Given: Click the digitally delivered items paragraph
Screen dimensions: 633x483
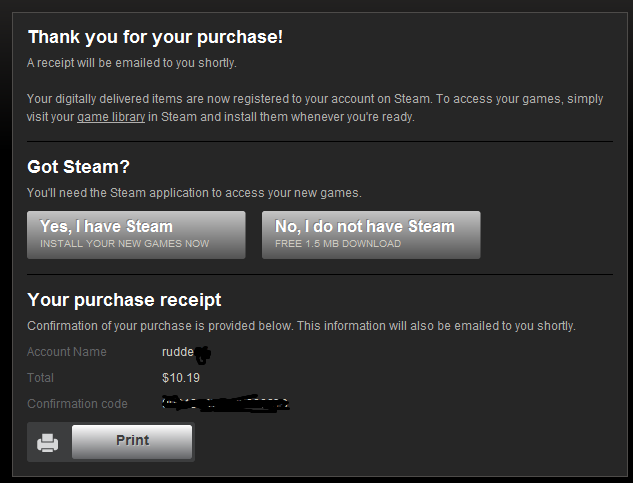Looking at the screenshot, I should 315,108.
